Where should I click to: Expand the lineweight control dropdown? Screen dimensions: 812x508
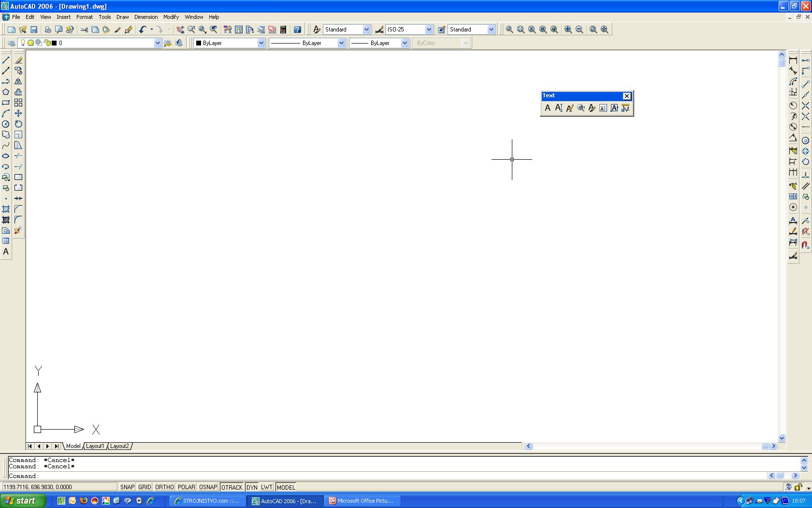click(x=405, y=43)
